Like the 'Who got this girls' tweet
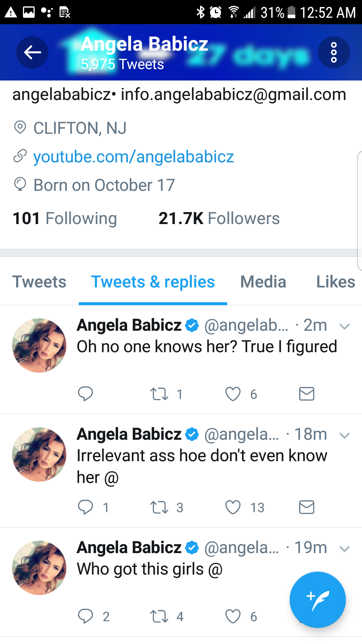 tap(233, 616)
